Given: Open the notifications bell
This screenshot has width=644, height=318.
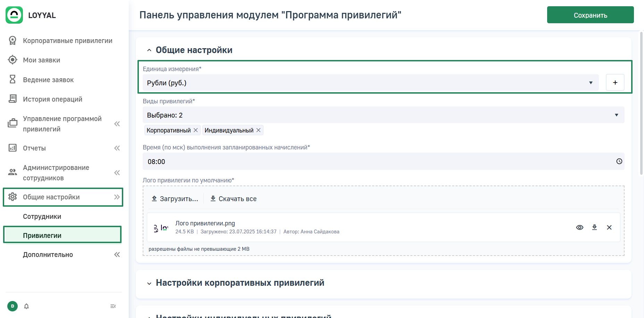Looking at the screenshot, I should point(26,306).
